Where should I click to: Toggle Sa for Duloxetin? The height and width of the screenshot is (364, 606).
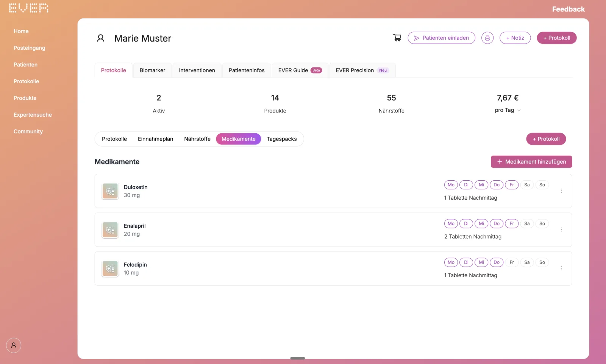(527, 185)
